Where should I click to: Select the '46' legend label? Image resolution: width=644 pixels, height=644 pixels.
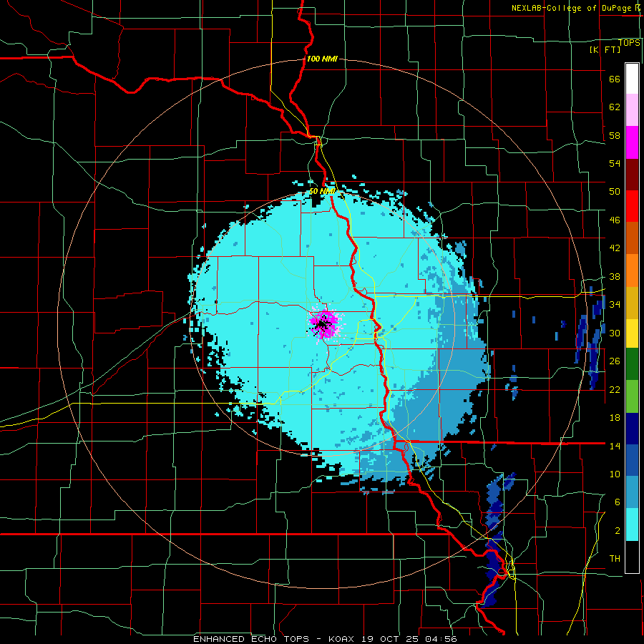click(615, 220)
